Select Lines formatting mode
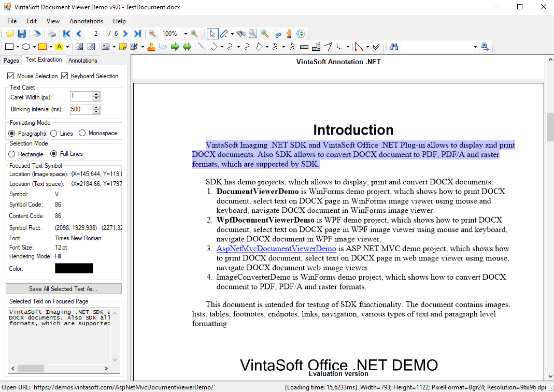554x392 pixels. point(54,134)
